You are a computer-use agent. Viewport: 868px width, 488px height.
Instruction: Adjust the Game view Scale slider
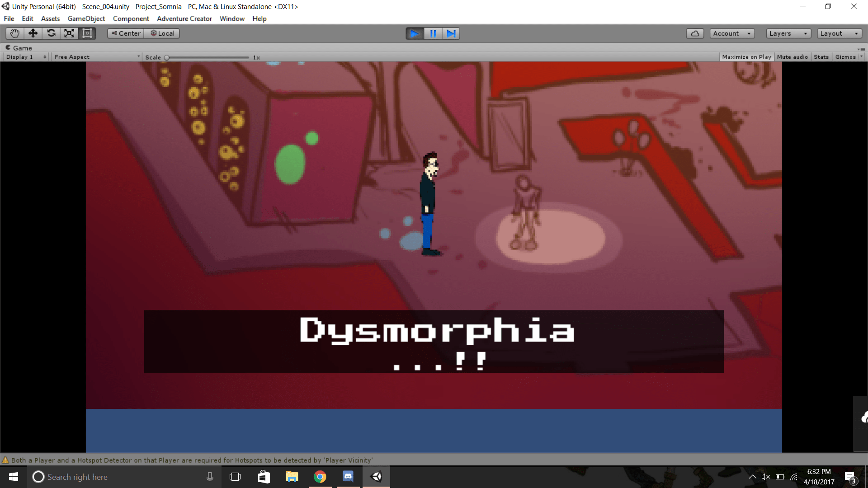point(167,57)
